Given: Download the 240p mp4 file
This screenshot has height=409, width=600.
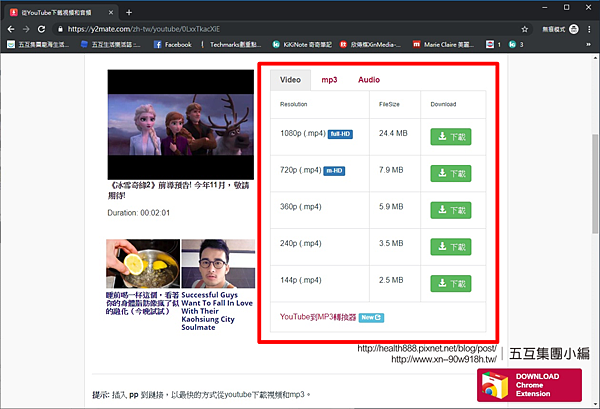Looking at the screenshot, I should (x=451, y=247).
